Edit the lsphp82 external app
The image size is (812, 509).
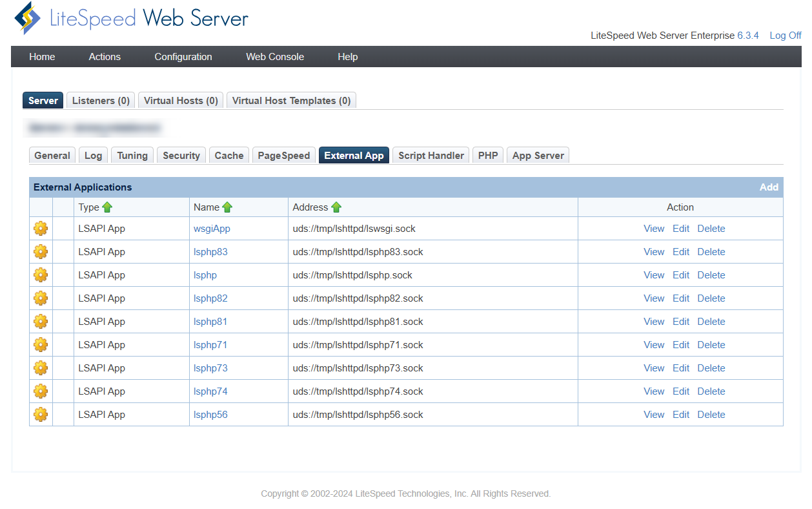pyautogui.click(x=681, y=298)
